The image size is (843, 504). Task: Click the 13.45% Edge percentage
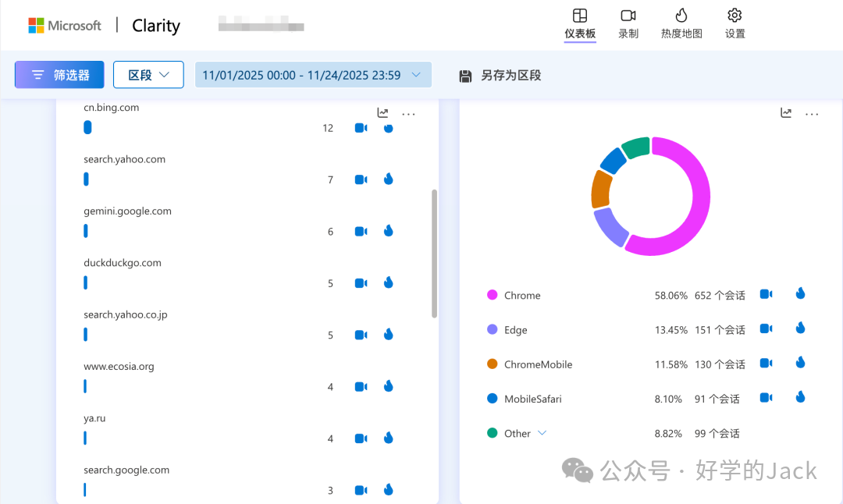[x=671, y=330]
